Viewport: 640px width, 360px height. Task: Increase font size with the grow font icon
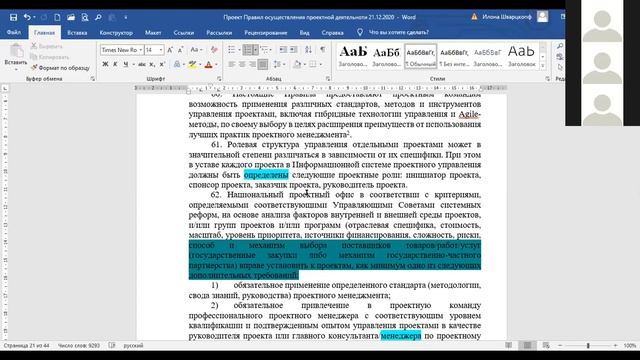[x=170, y=50]
